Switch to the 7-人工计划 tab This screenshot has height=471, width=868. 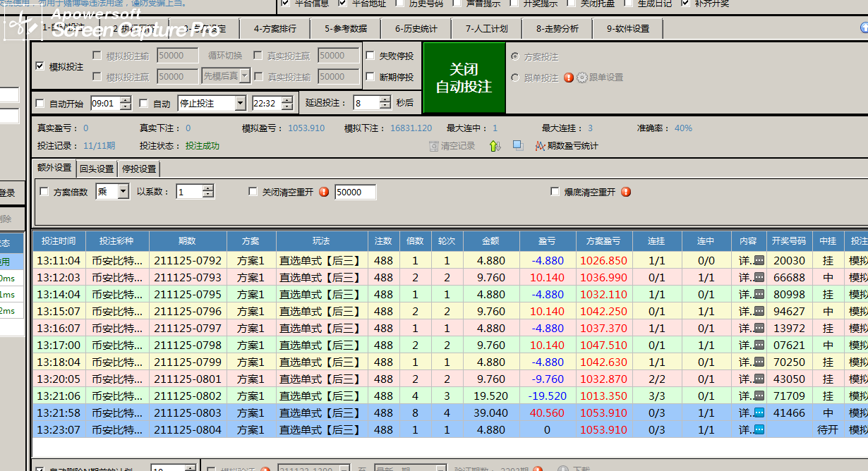(x=487, y=29)
